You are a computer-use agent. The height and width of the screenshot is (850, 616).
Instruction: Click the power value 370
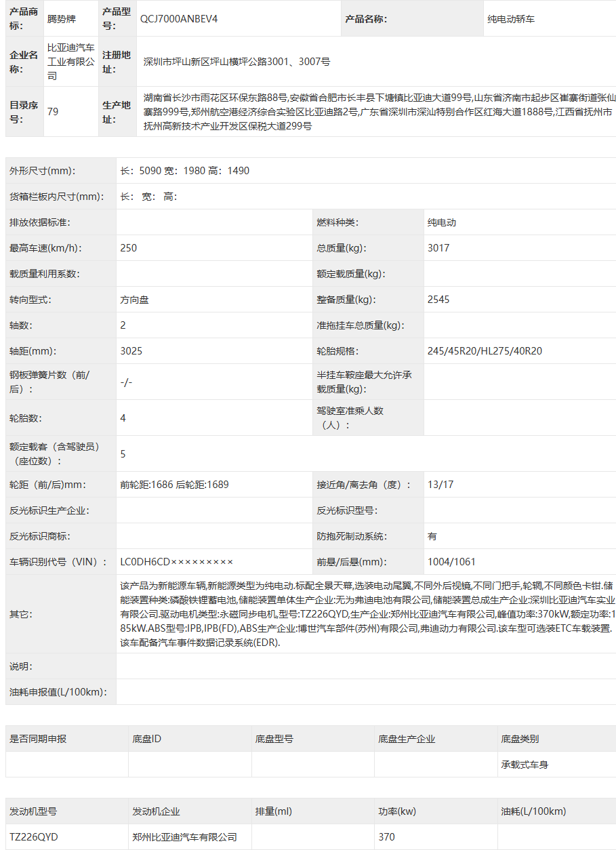tap(386, 837)
